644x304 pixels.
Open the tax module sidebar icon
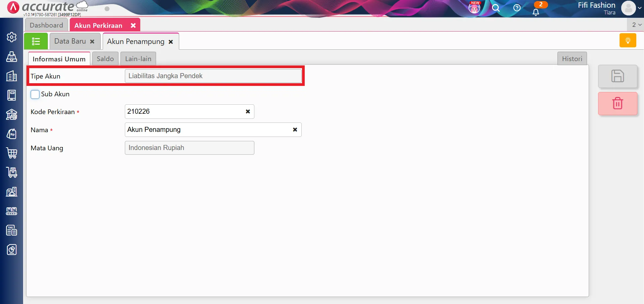click(12, 231)
